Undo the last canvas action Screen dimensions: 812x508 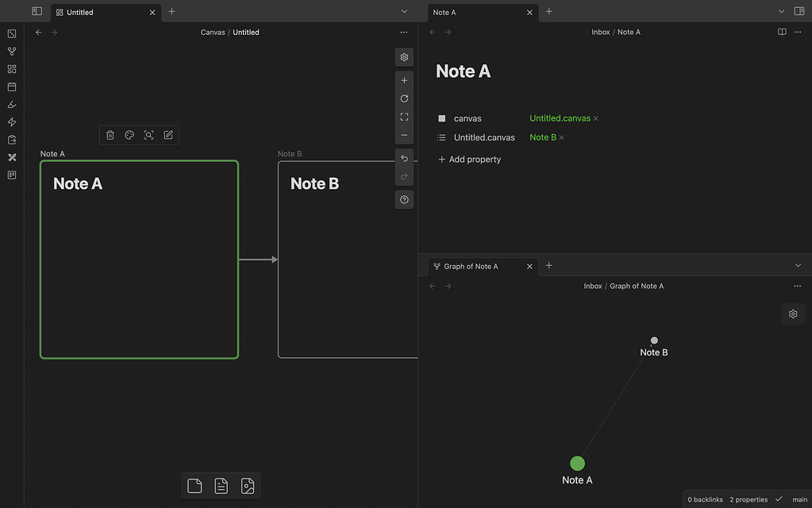[x=404, y=158]
